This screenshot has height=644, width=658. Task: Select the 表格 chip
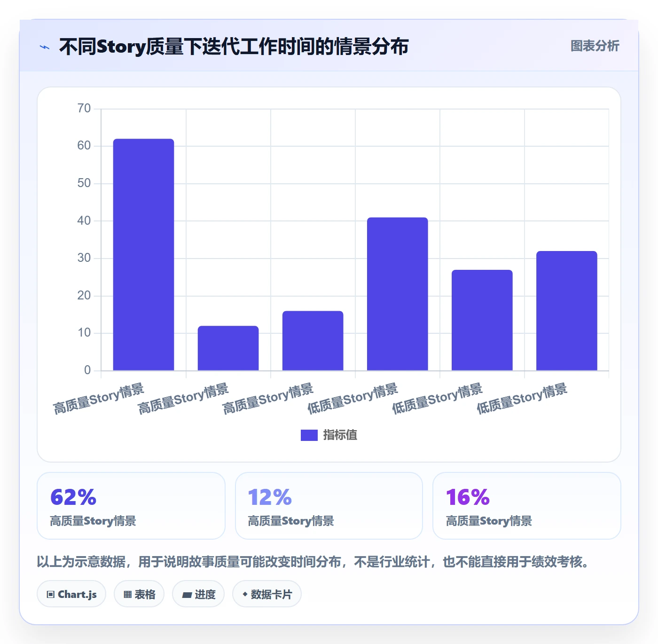pos(139,594)
